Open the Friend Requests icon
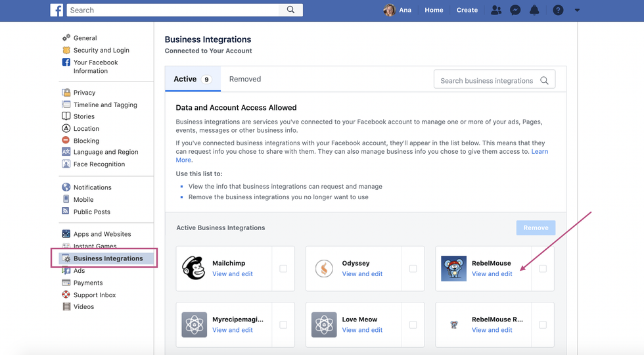This screenshot has height=355, width=644. pyautogui.click(x=496, y=10)
